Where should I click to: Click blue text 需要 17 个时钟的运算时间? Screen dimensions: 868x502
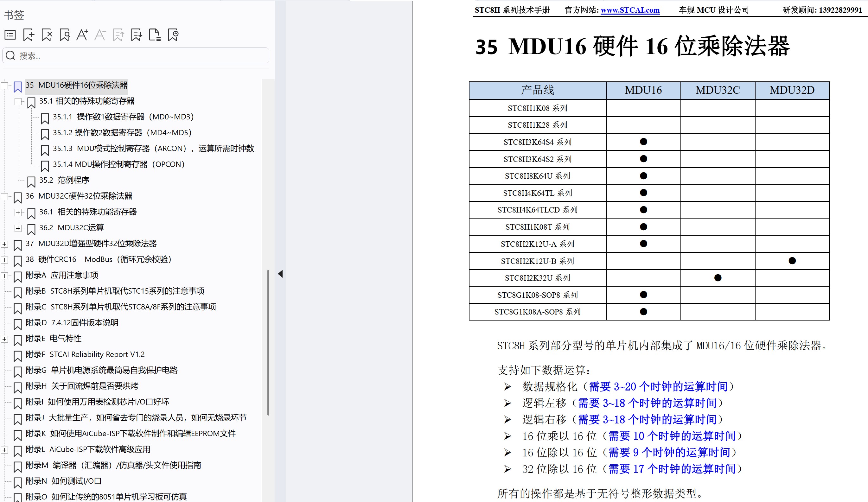tap(672, 469)
